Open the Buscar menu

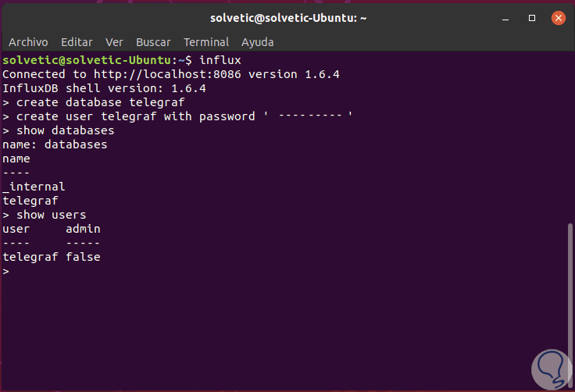click(153, 42)
